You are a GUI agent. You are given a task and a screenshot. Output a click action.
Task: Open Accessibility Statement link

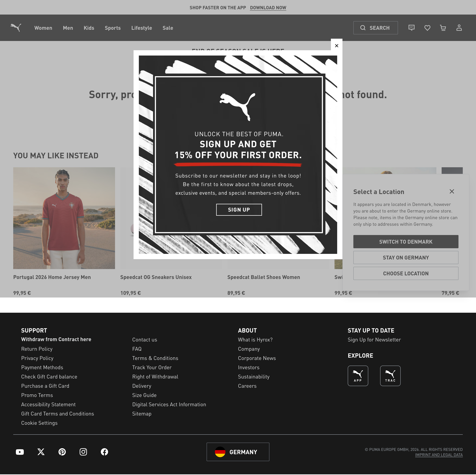click(49, 404)
